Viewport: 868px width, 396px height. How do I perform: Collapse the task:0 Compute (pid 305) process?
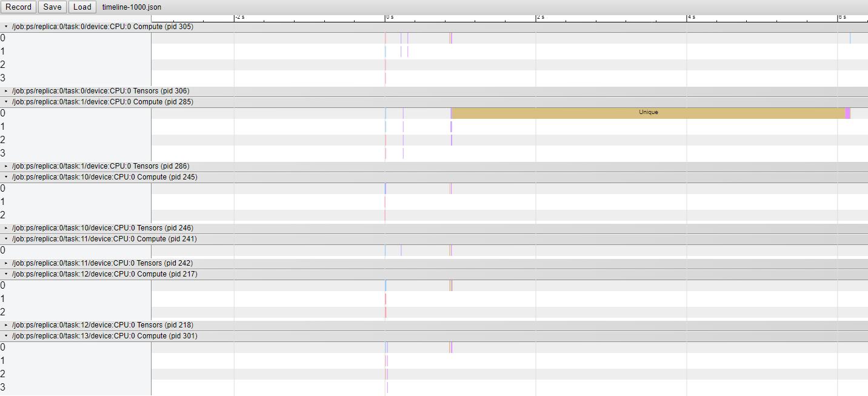click(x=5, y=27)
